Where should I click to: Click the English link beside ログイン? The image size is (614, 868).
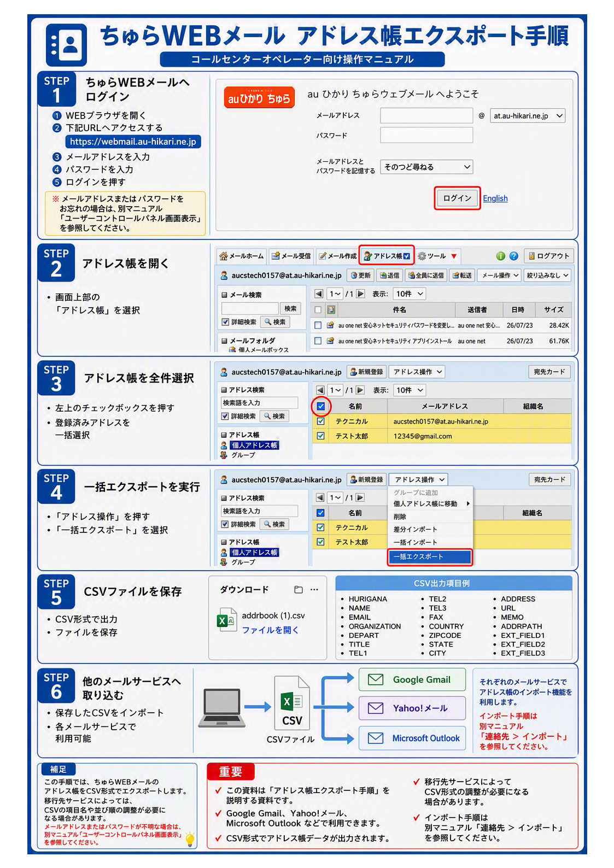click(x=495, y=198)
